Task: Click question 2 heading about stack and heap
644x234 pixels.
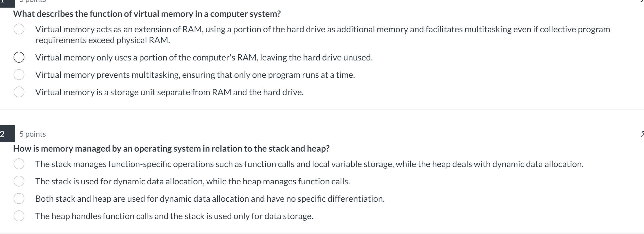Action: (x=171, y=148)
